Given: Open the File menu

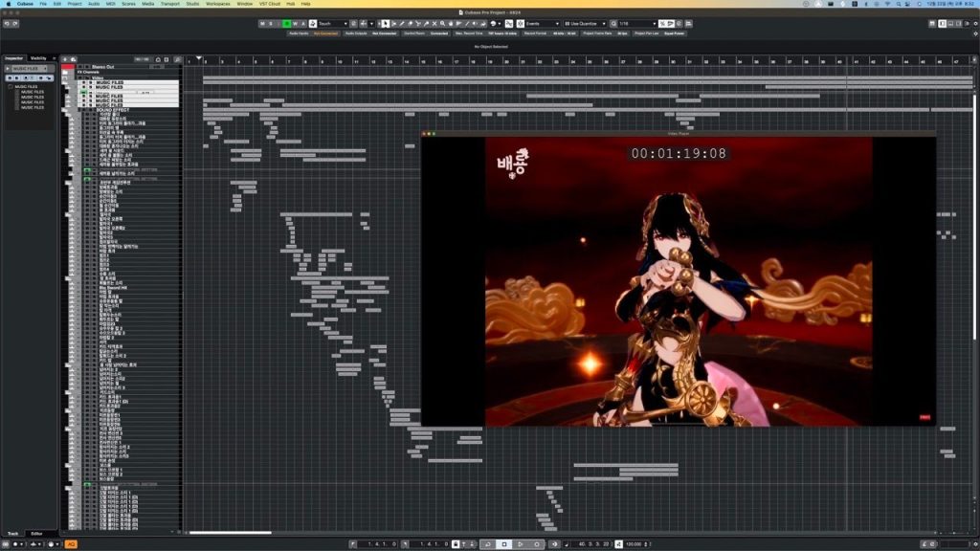Looking at the screenshot, I should point(43,4).
